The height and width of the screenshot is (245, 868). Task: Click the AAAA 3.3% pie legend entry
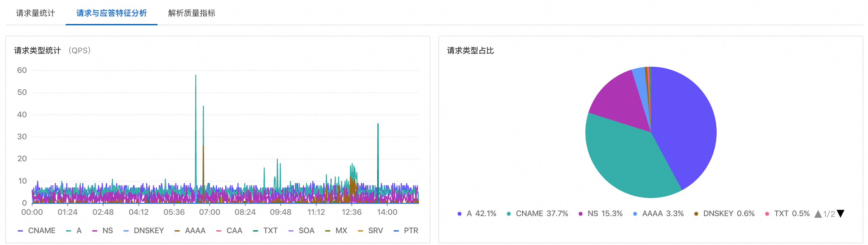(659, 214)
